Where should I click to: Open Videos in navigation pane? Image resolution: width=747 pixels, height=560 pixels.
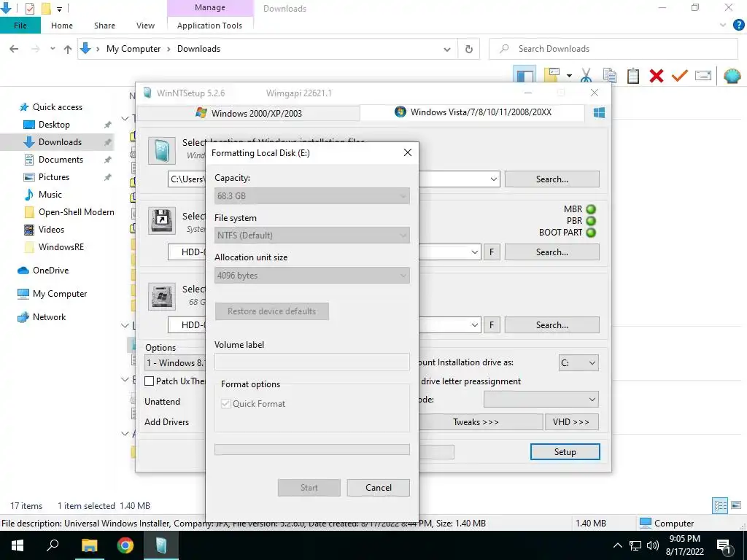51,230
